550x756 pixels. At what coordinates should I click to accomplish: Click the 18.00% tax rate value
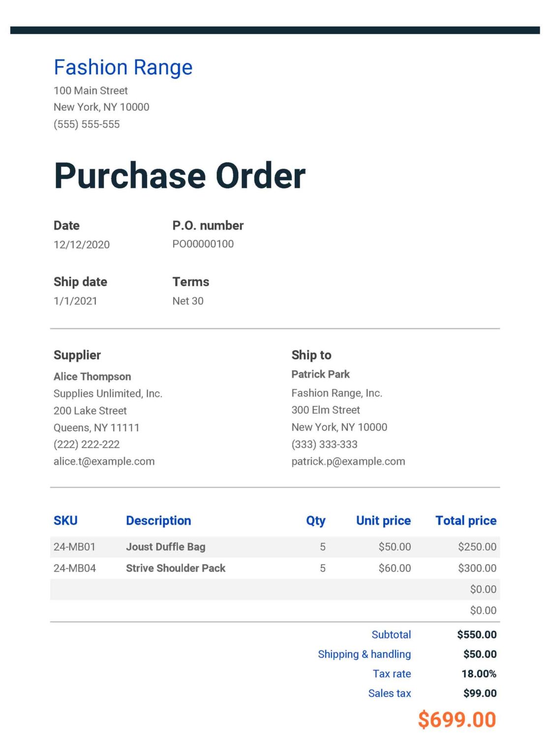point(479,674)
